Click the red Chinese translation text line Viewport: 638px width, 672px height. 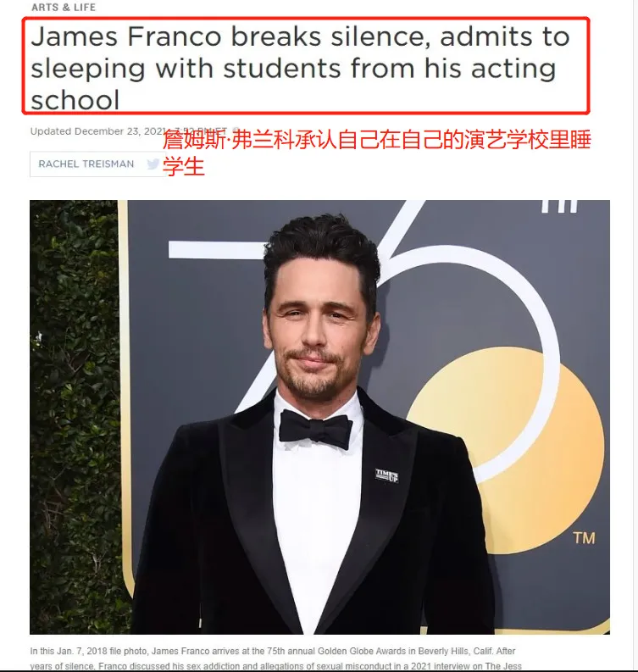[x=377, y=140]
